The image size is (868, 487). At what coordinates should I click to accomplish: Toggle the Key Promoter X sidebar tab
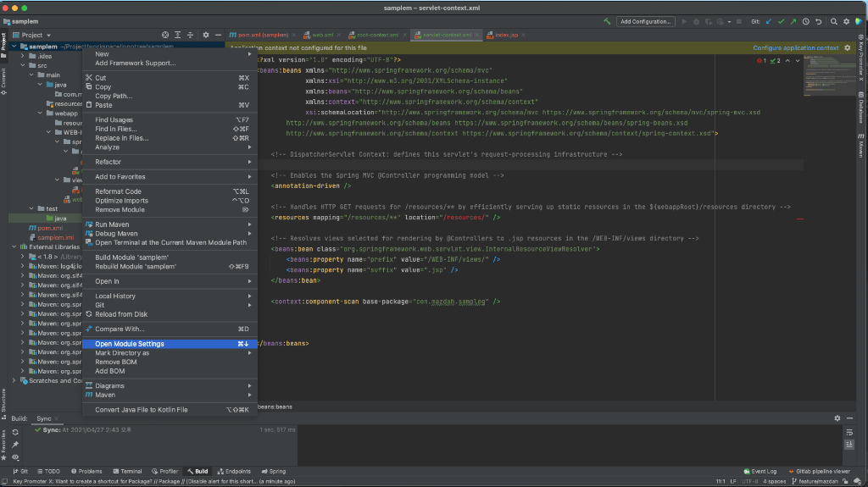[x=861, y=58]
